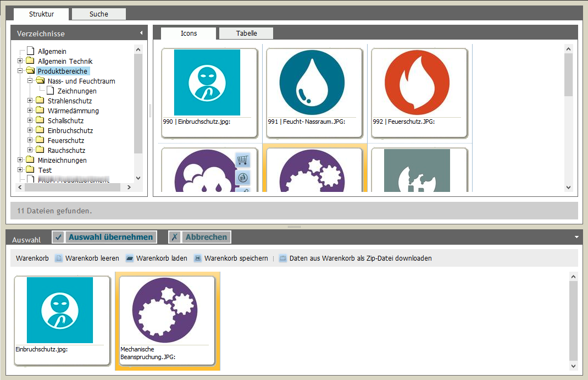Select the Feuerschutz.JPG thumbnail
The height and width of the screenshot is (380, 588).
click(x=419, y=92)
